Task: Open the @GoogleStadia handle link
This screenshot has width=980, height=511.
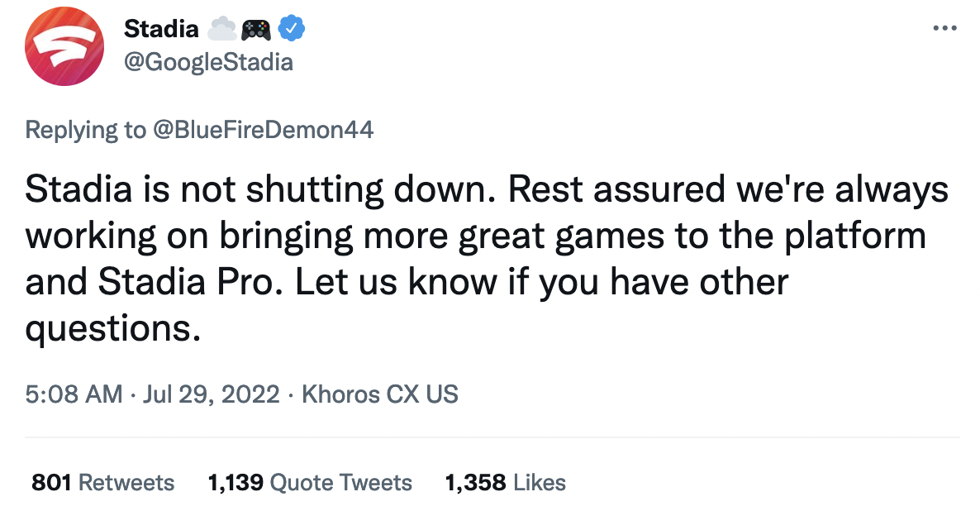Action: tap(208, 62)
